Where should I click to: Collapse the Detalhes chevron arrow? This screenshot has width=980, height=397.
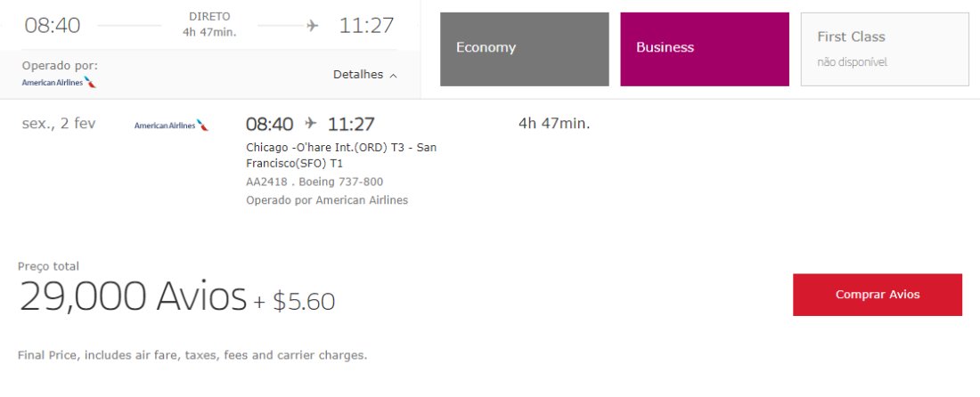393,76
